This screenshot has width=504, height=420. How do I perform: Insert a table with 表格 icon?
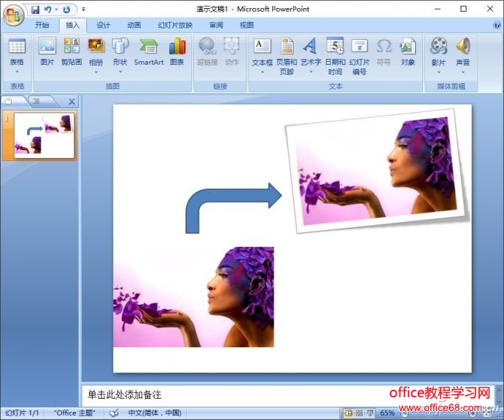coord(17,51)
